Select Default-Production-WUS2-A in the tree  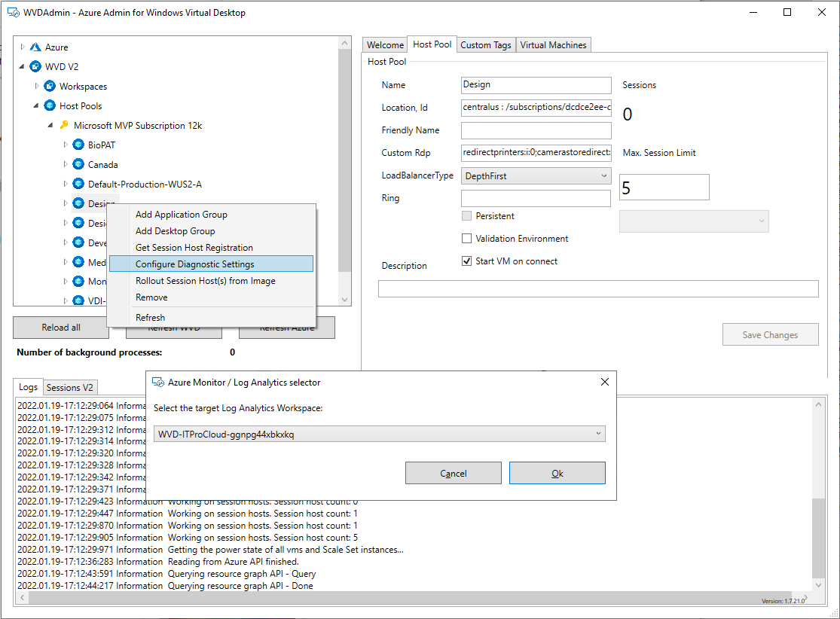[x=145, y=184]
